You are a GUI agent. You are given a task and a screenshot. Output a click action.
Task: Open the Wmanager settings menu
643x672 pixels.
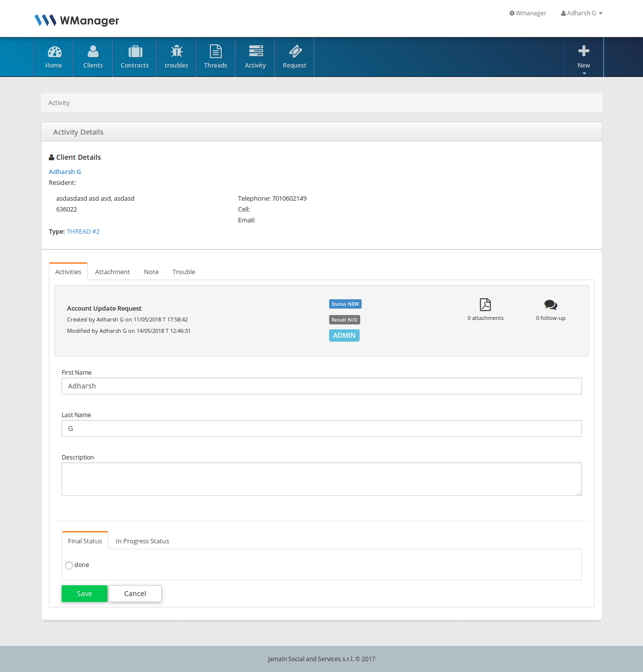pos(528,13)
